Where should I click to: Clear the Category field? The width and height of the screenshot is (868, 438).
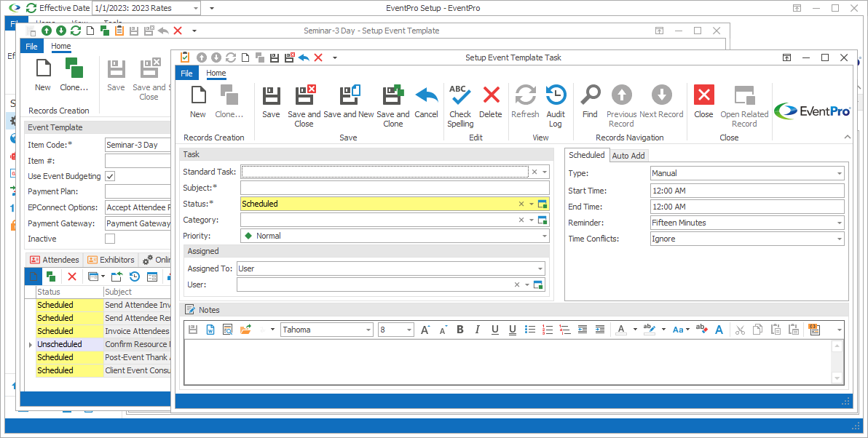pyautogui.click(x=521, y=220)
